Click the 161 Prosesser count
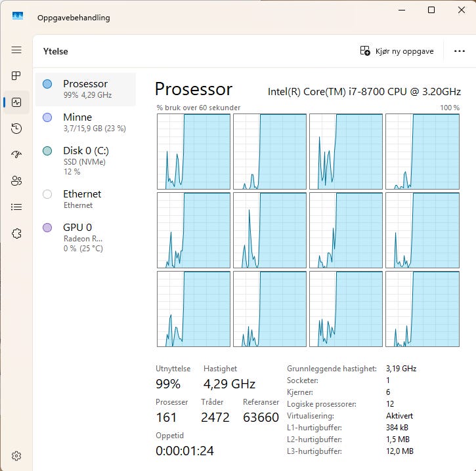The width and height of the screenshot is (476, 471). pos(166,418)
